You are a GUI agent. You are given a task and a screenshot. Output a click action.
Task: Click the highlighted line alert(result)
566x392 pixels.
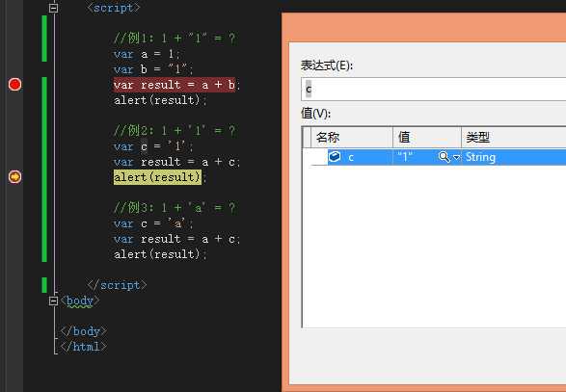point(159,177)
